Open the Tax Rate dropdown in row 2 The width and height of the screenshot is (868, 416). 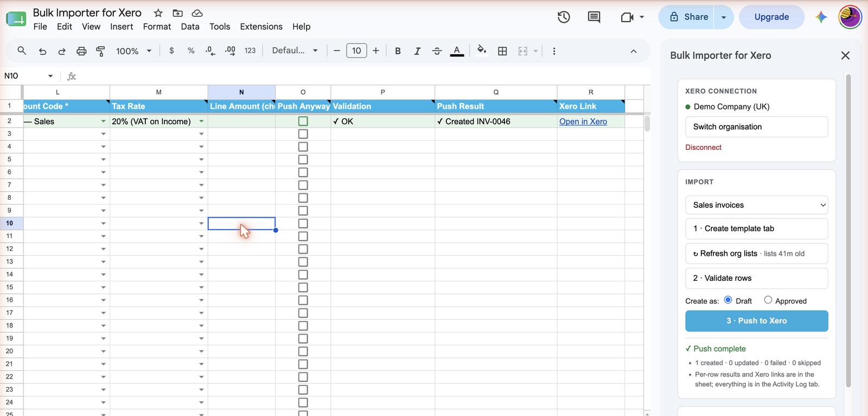201,122
